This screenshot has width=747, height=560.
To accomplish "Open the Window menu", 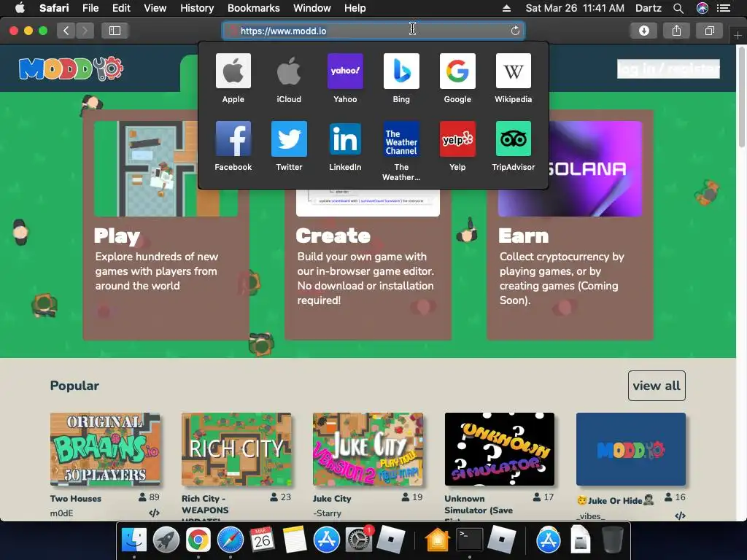I will pos(312,8).
